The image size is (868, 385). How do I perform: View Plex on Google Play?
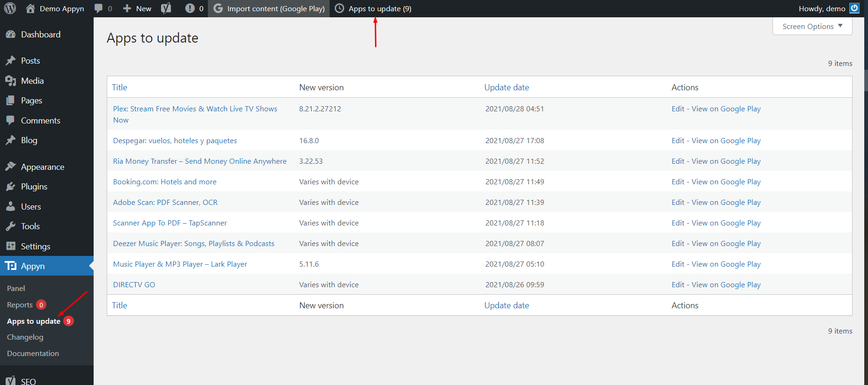pos(726,109)
